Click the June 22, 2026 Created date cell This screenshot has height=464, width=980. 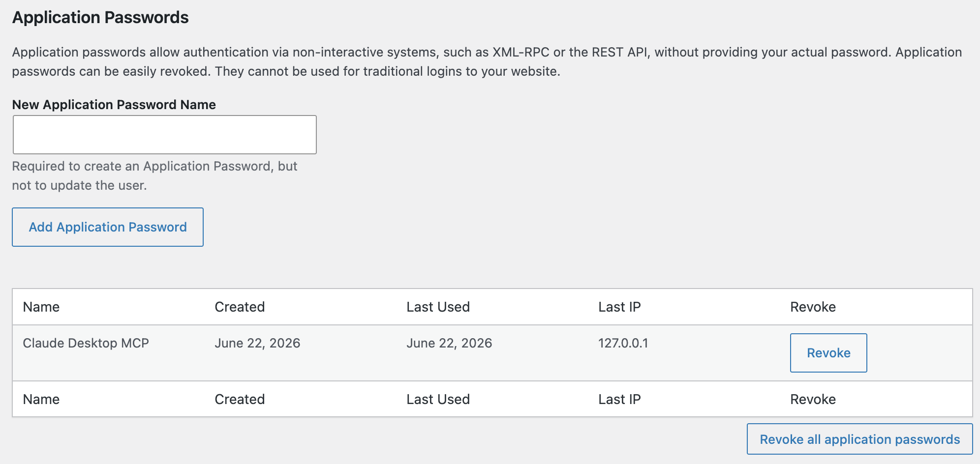257,343
